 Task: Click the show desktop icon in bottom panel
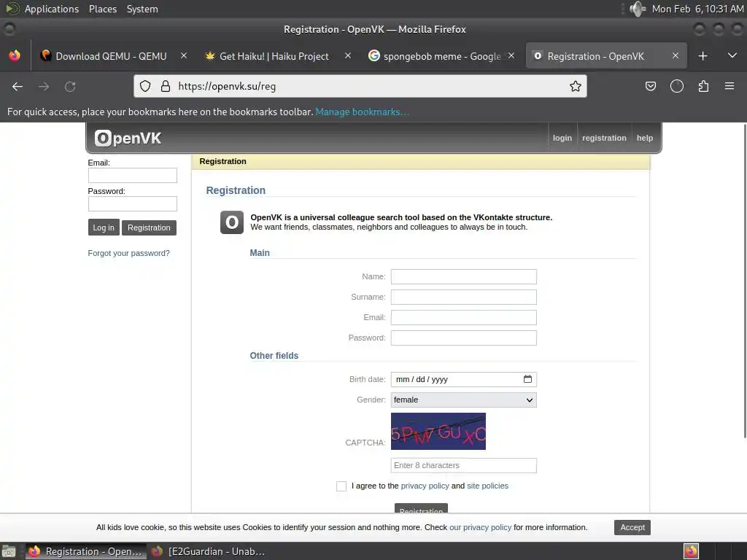point(9,551)
